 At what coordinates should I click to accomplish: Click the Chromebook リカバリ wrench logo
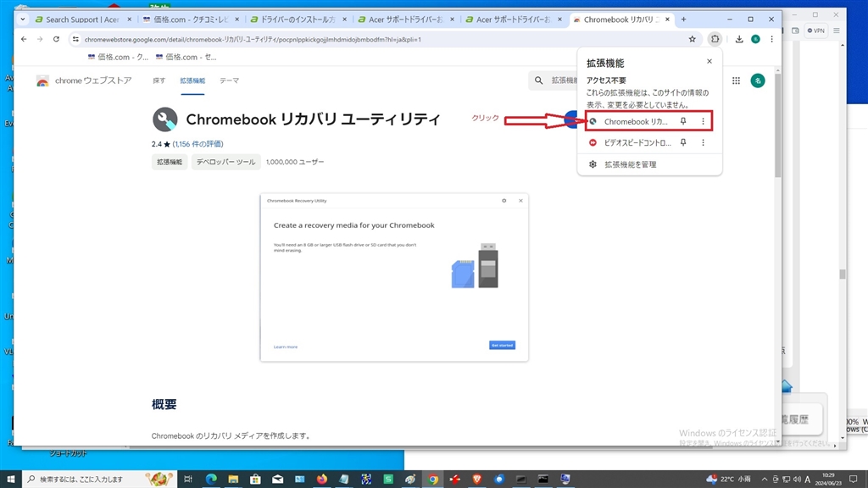[x=165, y=119]
